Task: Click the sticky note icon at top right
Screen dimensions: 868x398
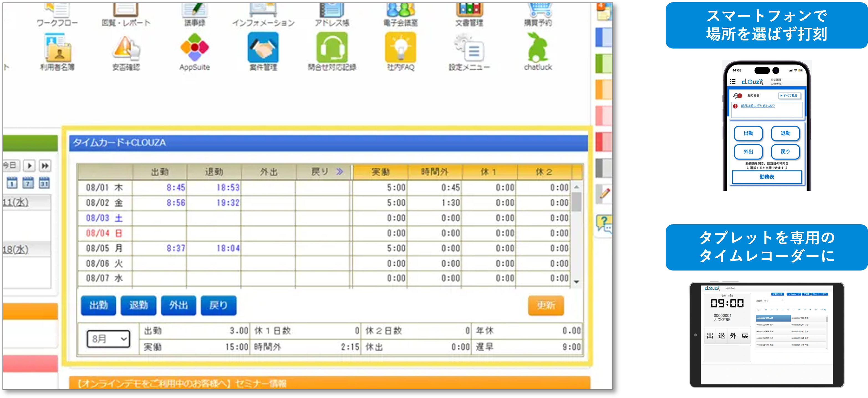Action: (604, 12)
